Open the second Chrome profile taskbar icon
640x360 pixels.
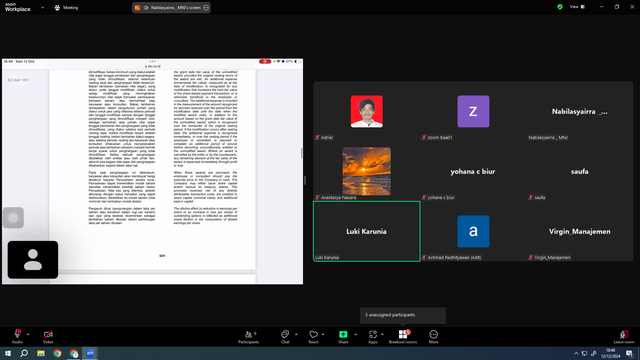point(74,353)
